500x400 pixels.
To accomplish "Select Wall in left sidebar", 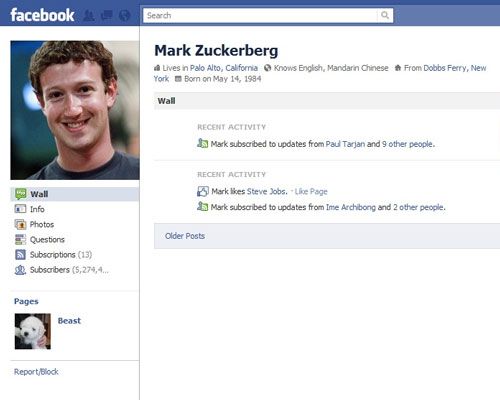I will (75, 194).
